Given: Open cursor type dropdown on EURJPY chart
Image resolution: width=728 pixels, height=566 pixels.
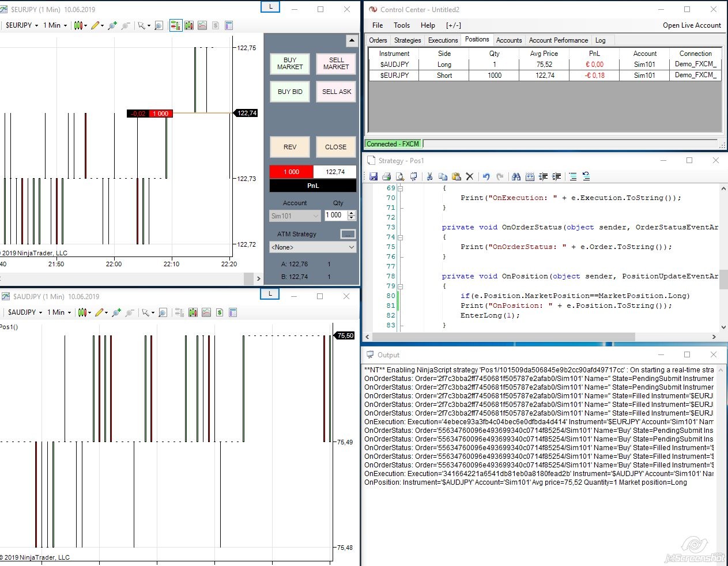Looking at the screenshot, I should pyautogui.click(x=144, y=25).
